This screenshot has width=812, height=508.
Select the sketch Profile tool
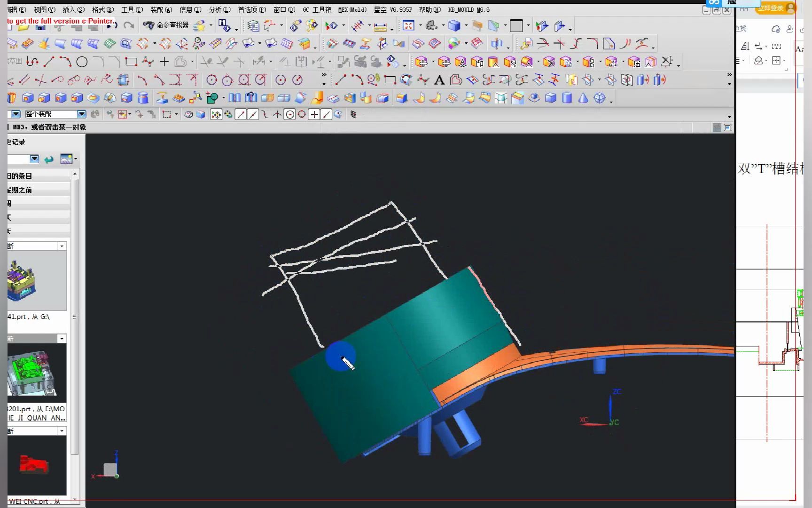click(x=32, y=62)
